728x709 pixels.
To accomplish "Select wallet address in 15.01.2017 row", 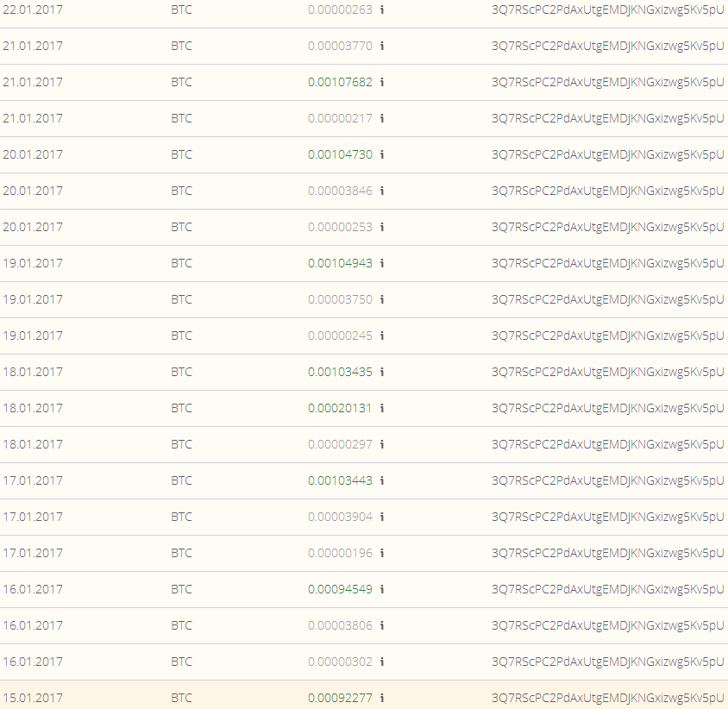I will [608, 698].
